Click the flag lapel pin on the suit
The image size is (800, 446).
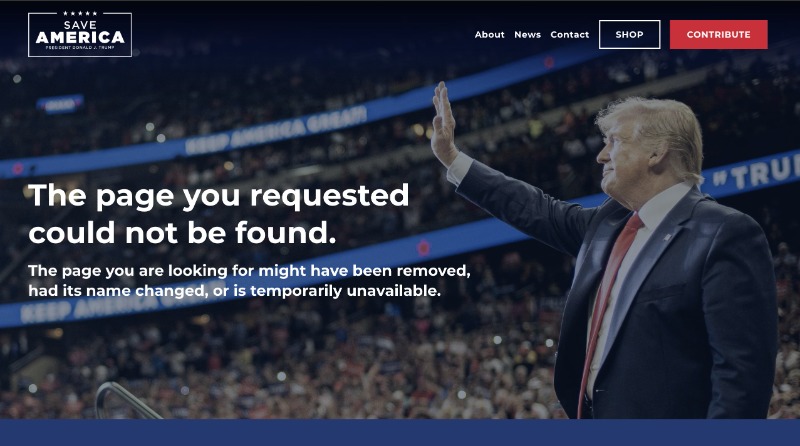click(x=668, y=237)
